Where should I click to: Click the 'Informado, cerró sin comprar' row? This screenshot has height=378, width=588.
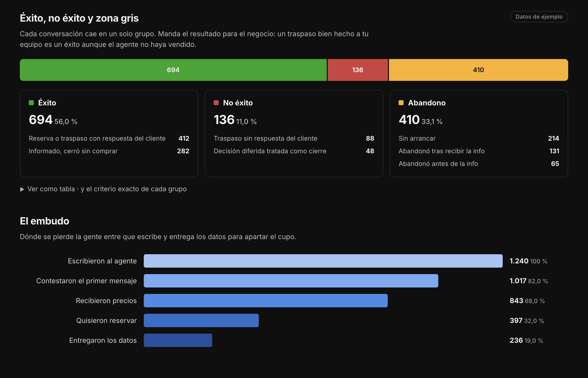coord(109,151)
